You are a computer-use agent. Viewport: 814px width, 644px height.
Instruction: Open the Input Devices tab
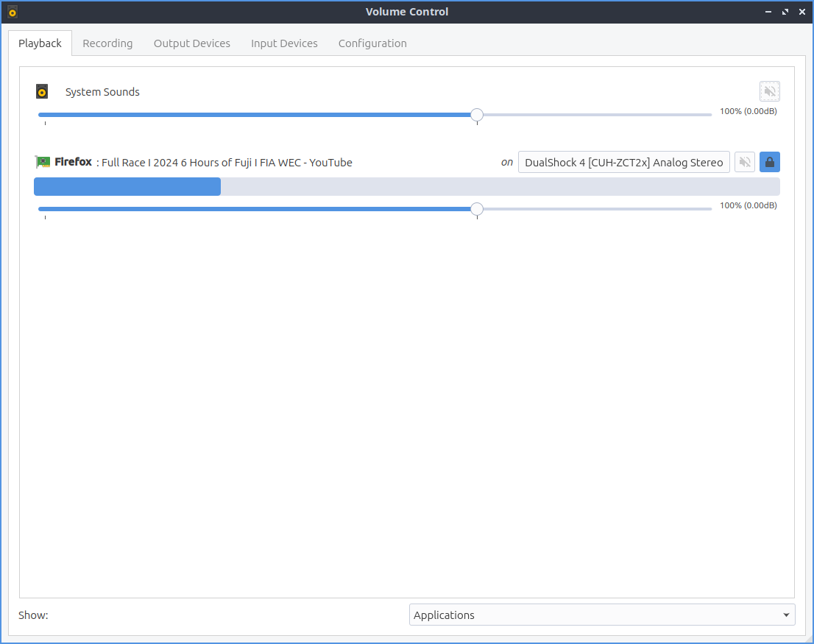coord(284,43)
